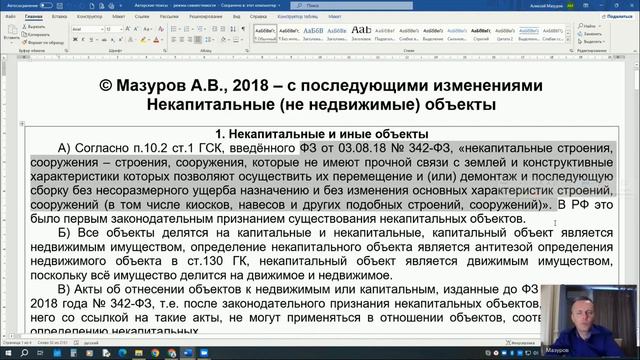The height and width of the screenshot is (360, 640).
Task: Open Font dialog launcher in Шрифт group
Action: click(165, 51)
